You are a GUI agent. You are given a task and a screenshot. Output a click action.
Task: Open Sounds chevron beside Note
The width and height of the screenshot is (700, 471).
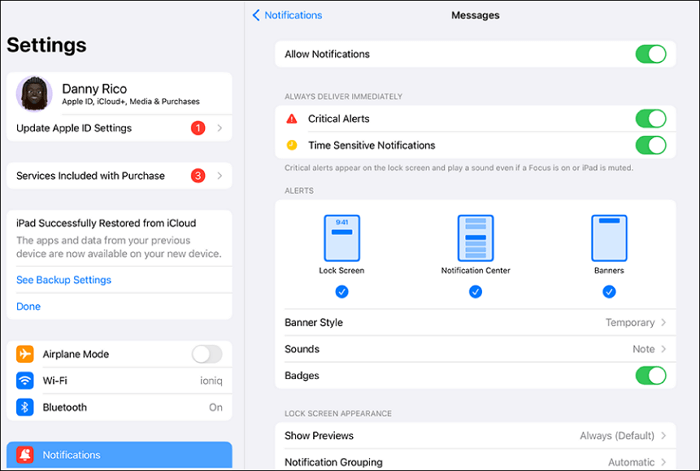click(x=663, y=349)
